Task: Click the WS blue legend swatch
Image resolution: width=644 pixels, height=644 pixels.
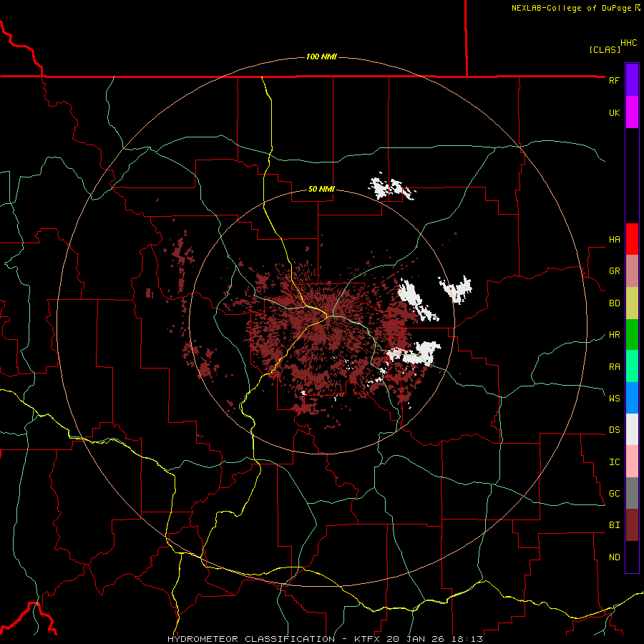Action: [x=632, y=398]
